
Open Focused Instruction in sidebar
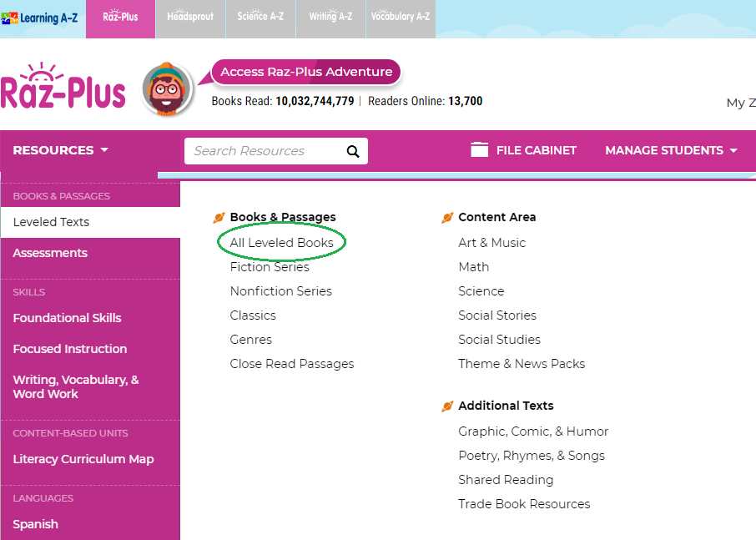tap(70, 349)
